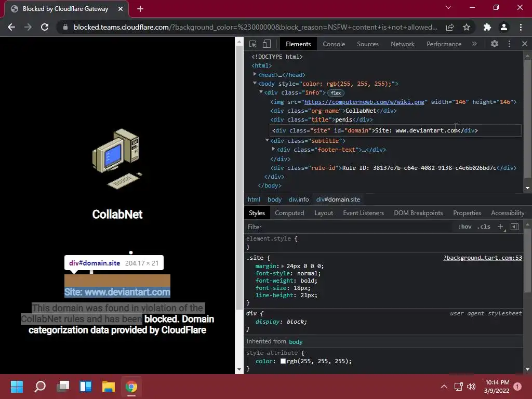This screenshot has width=532, height=399.
Task: Open the Accessibility pane tab
Action: click(x=508, y=212)
